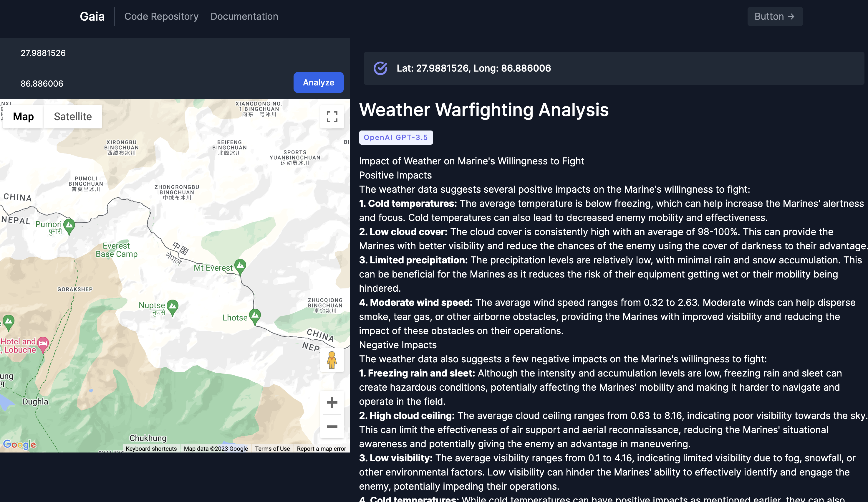Open the Documentation nav item
The width and height of the screenshot is (868, 502).
244,16
